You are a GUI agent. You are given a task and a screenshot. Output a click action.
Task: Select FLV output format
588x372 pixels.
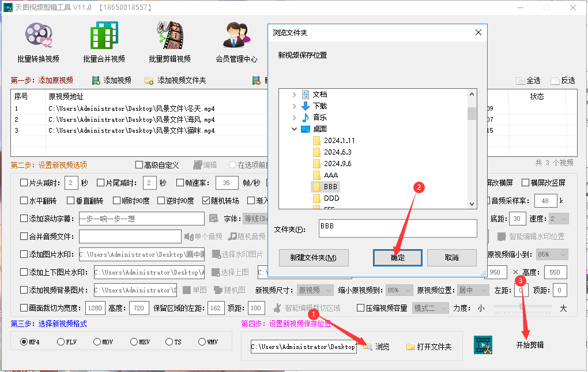[61, 341]
